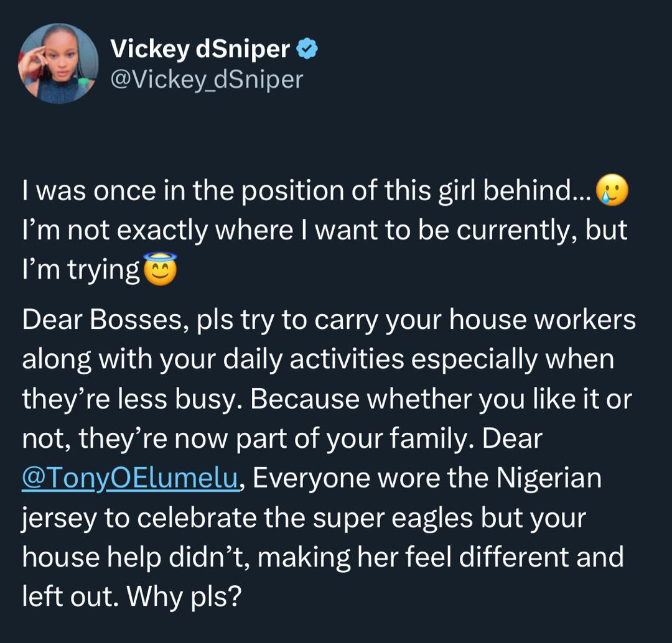Click the question "Why pls?"
672x643 pixels.
pos(184,597)
